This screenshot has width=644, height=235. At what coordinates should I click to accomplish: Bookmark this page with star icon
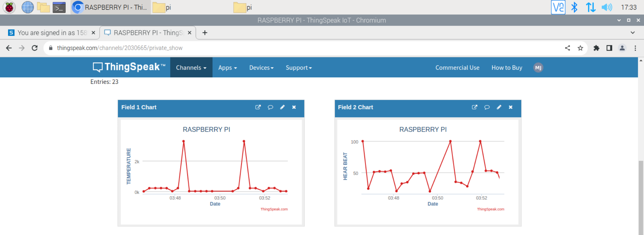coord(580,48)
